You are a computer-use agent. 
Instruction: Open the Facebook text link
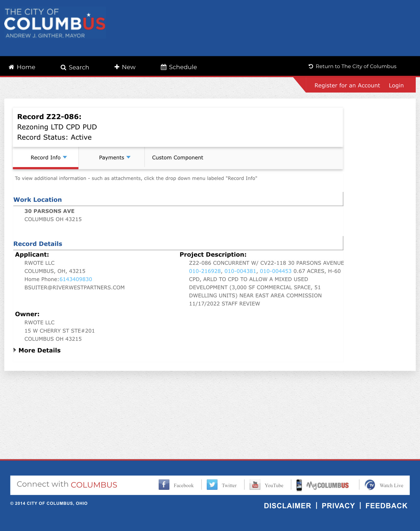[184, 486]
